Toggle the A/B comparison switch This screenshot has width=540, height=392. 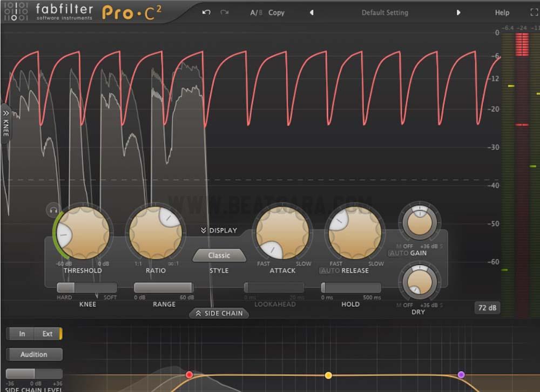[x=256, y=12]
